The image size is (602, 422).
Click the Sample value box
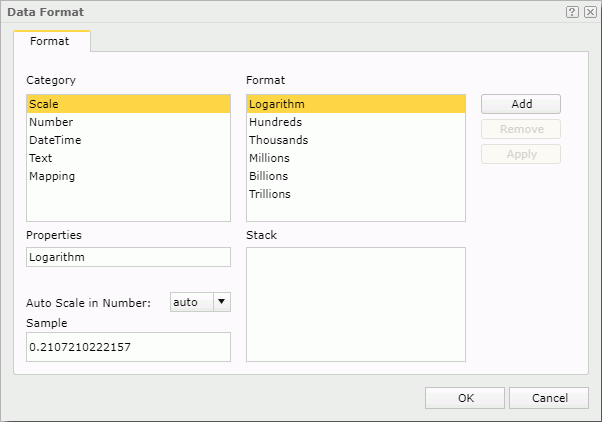coord(128,347)
